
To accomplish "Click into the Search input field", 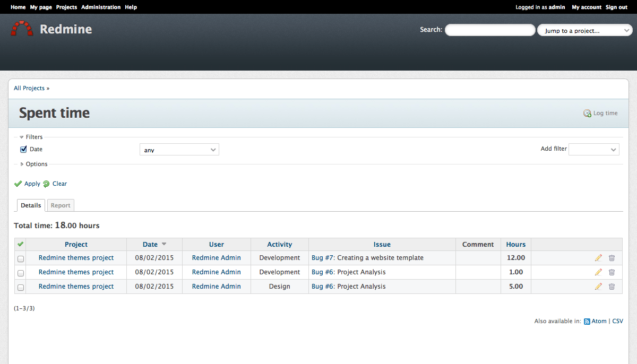I will pos(490,30).
